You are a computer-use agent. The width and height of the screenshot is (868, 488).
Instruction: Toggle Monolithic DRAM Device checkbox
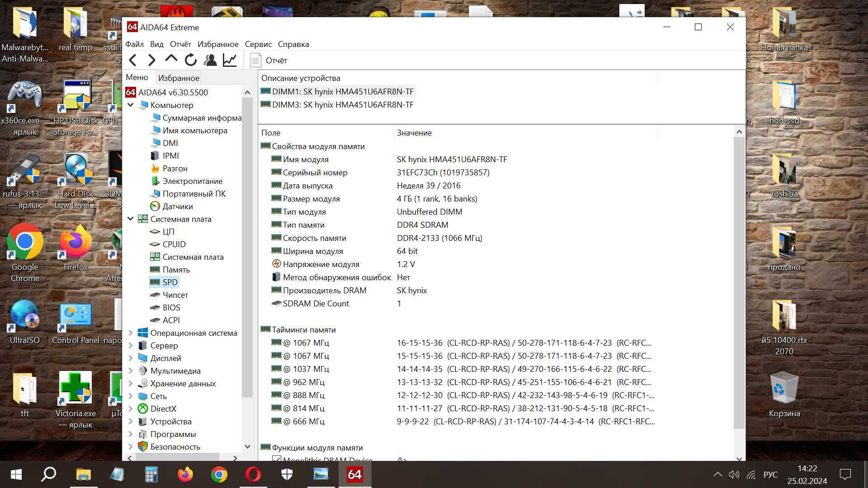click(277, 459)
